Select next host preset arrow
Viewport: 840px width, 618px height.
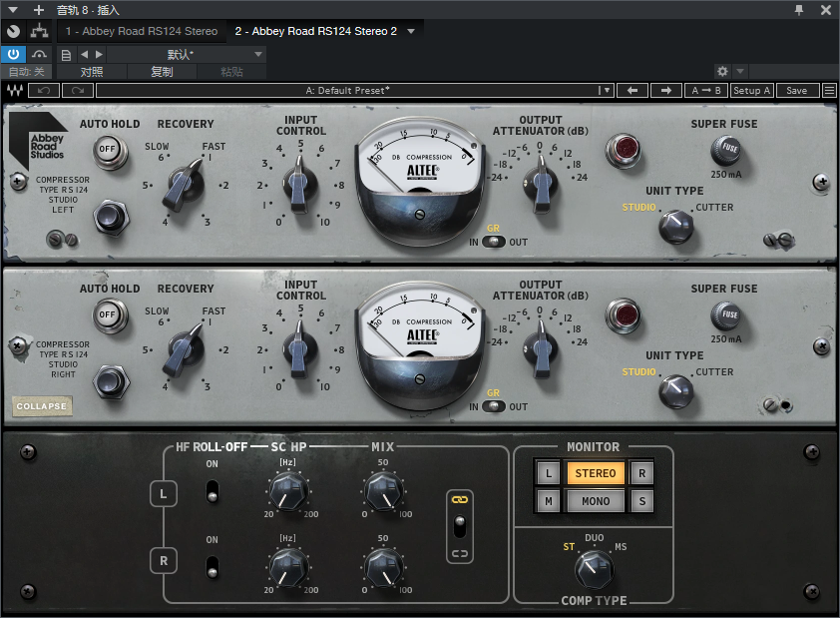(99, 54)
